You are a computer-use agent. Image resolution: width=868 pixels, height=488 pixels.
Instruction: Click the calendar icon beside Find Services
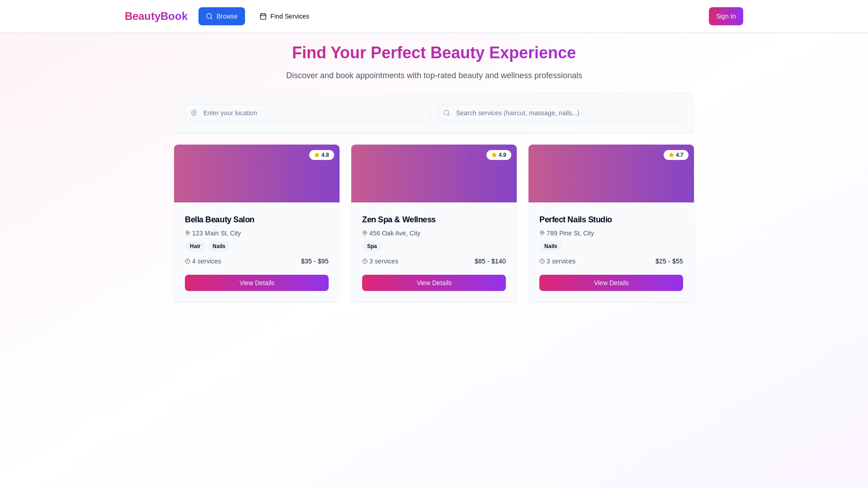[x=263, y=16]
